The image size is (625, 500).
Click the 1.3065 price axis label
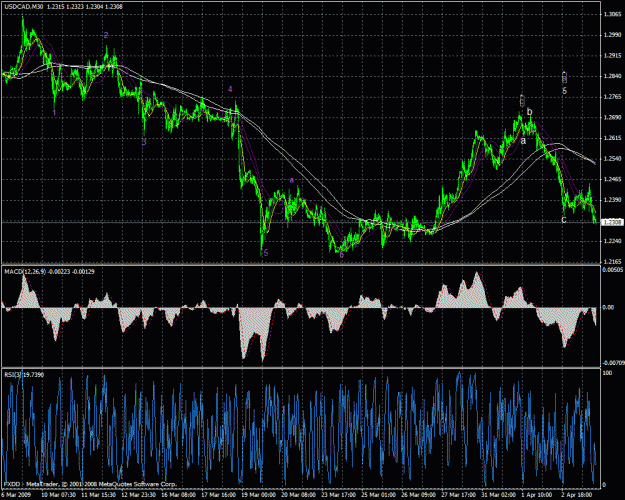[612, 14]
